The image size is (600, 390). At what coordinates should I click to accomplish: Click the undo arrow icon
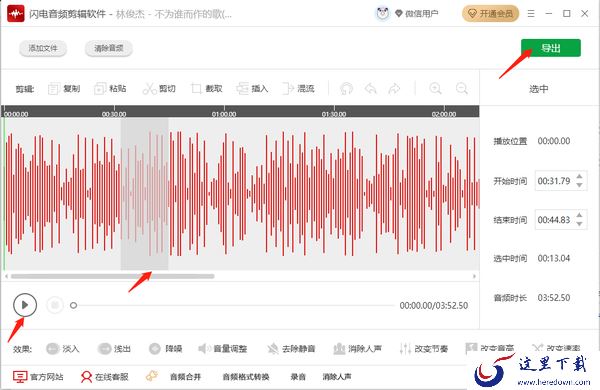(370, 89)
